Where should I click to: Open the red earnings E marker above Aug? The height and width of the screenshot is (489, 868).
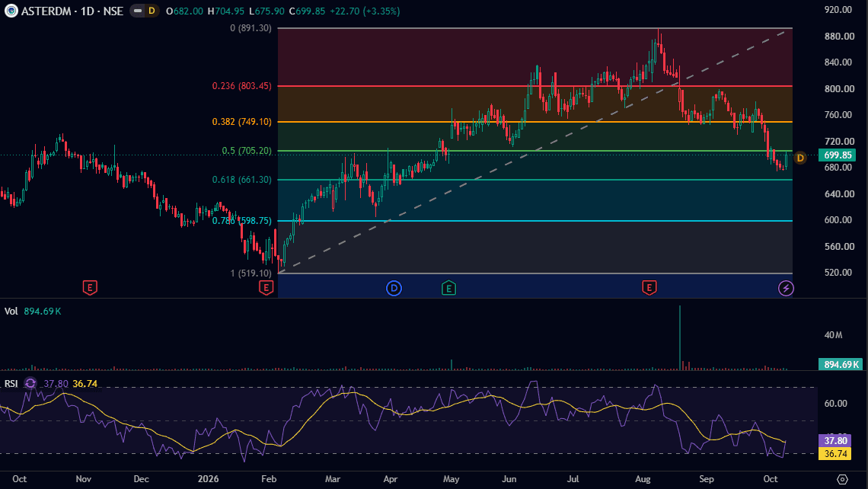(x=649, y=287)
